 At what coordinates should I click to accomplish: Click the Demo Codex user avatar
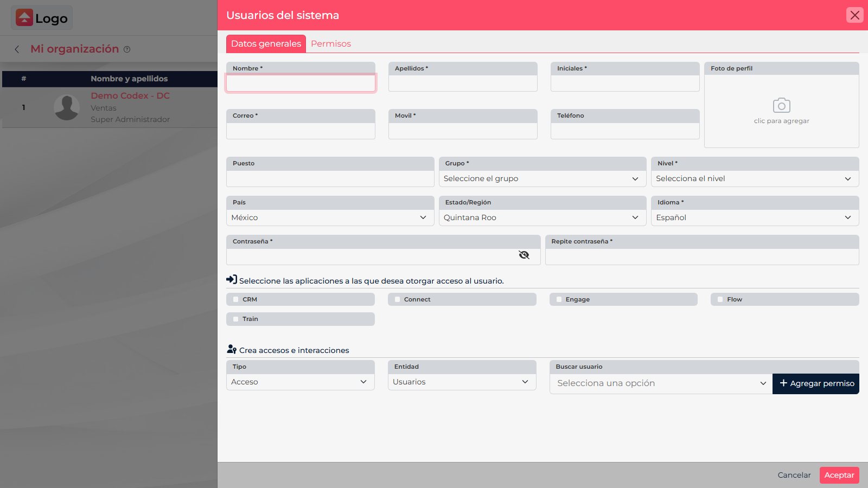tap(67, 107)
